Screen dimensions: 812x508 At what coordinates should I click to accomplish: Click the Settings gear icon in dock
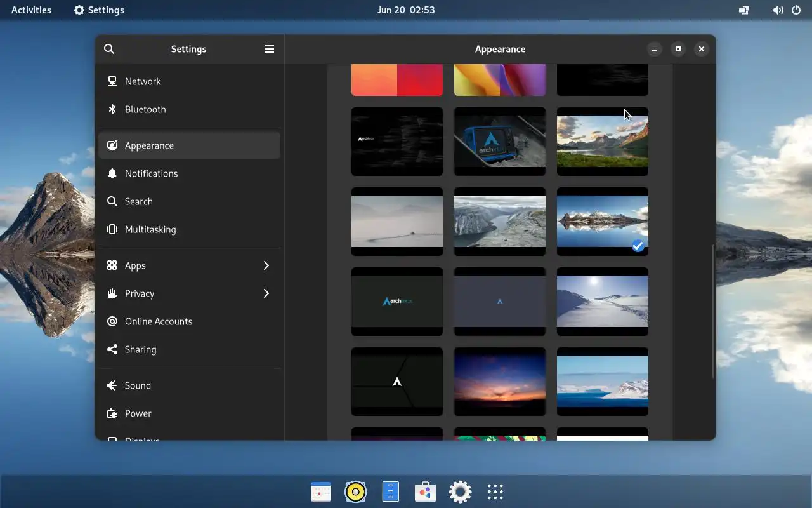coord(460,491)
